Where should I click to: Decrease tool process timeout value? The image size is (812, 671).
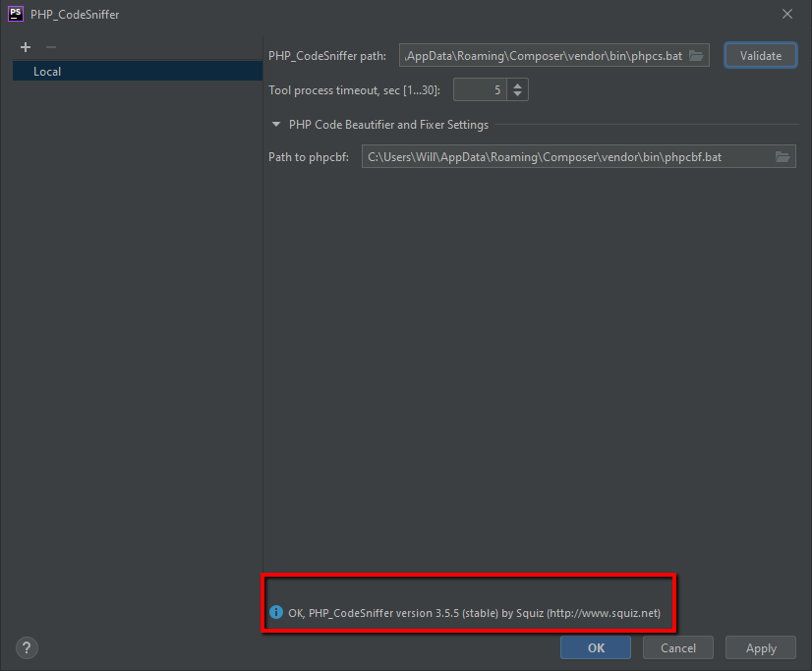(517, 94)
